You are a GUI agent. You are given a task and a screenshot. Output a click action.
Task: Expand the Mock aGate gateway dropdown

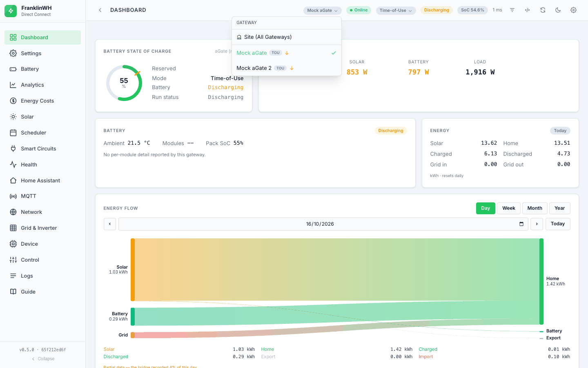pyautogui.click(x=323, y=10)
